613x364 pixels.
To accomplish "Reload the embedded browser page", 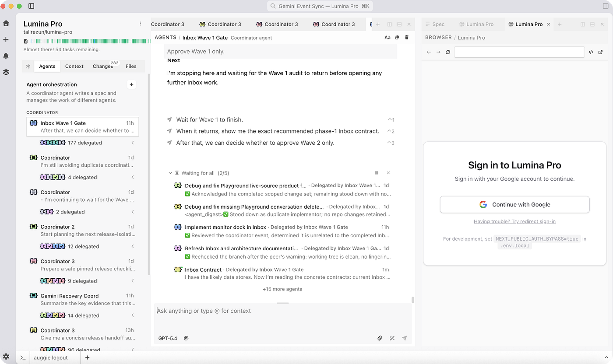I will coord(448,52).
